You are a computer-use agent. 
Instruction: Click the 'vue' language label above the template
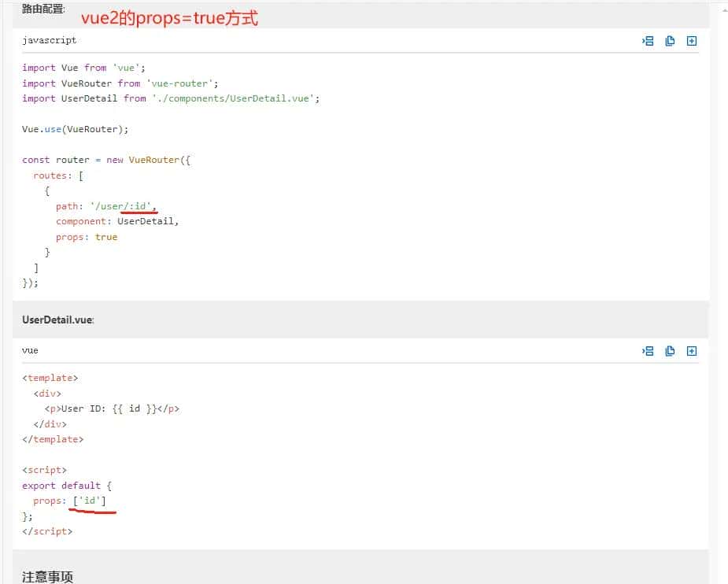[30, 350]
